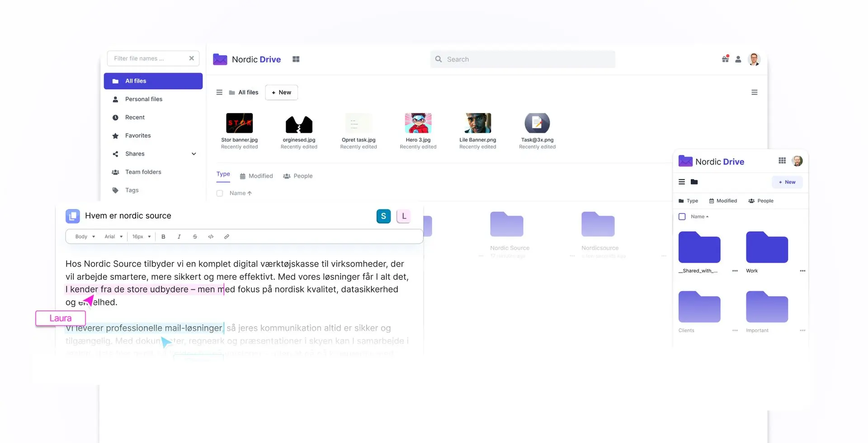Open the apps grid icon next to Nordic Drive
This screenshot has height=443, width=868.
(x=296, y=59)
